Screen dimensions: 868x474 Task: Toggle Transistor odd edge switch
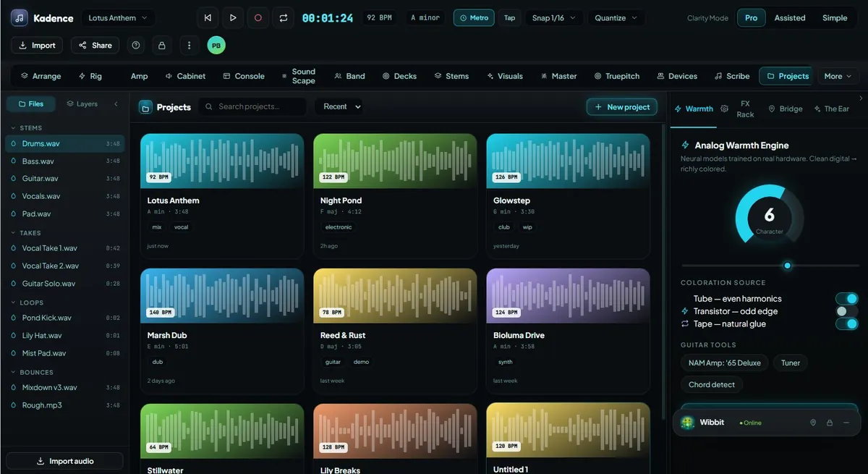click(x=846, y=311)
